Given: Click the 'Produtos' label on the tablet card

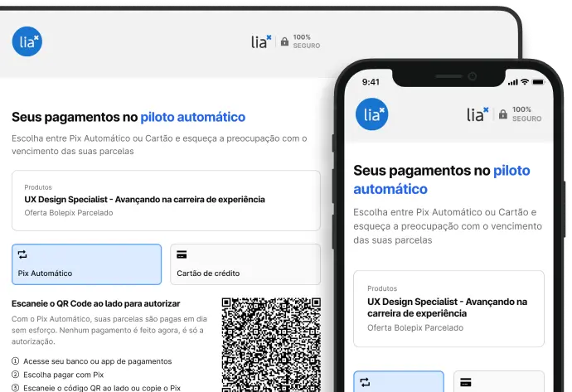Looking at the screenshot, I should [x=38, y=187].
